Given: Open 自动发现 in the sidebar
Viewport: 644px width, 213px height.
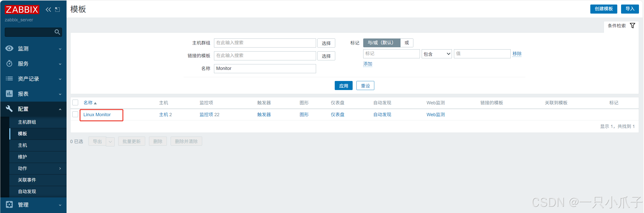Looking at the screenshot, I should [27, 191].
